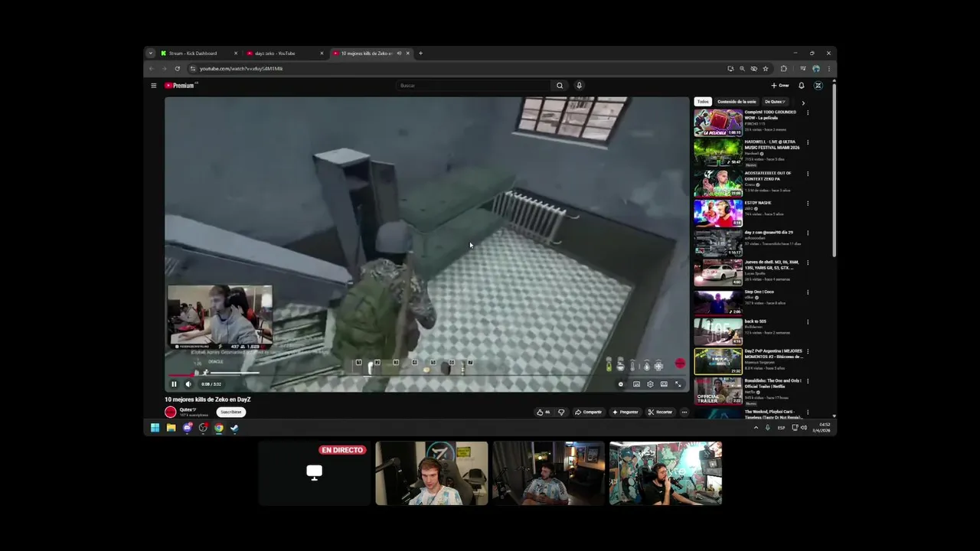Open the YouTube account avatar menu

pos(818,86)
